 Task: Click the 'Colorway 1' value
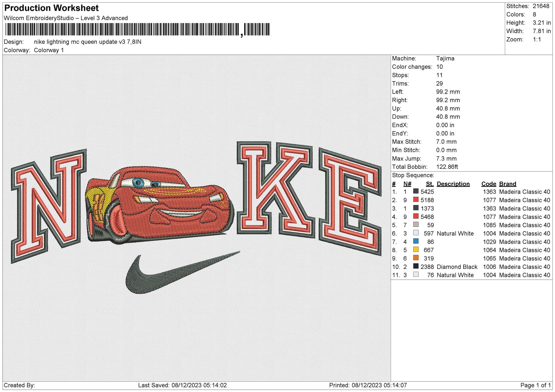click(49, 50)
